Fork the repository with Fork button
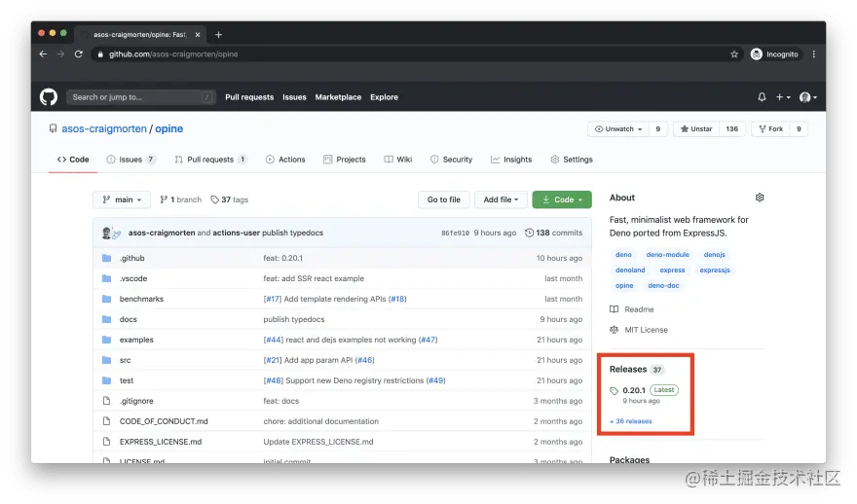The height and width of the screenshot is (504, 857). (771, 129)
